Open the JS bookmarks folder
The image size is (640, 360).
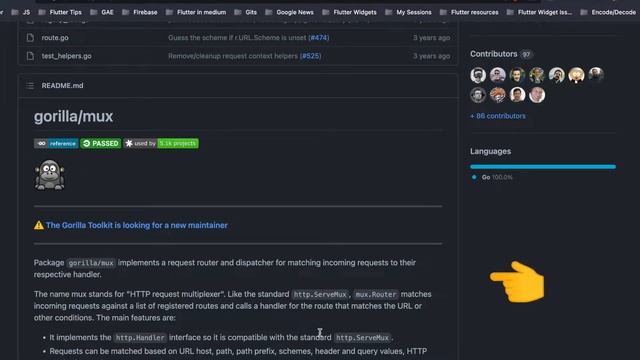tap(21, 12)
